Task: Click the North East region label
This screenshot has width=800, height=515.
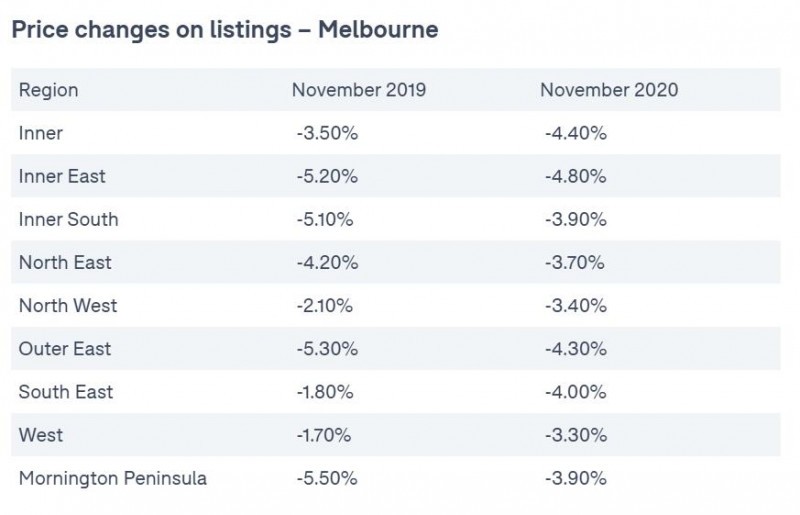Action: tap(65, 262)
